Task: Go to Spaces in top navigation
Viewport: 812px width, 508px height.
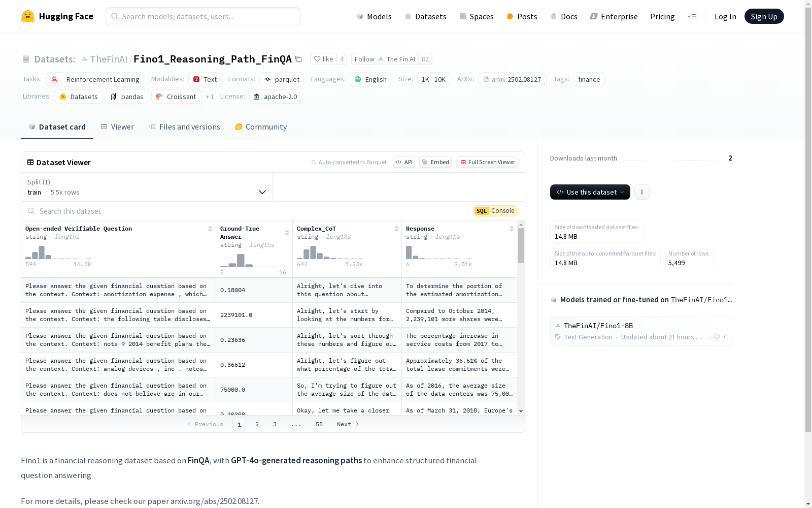Action: pyautogui.click(x=476, y=16)
